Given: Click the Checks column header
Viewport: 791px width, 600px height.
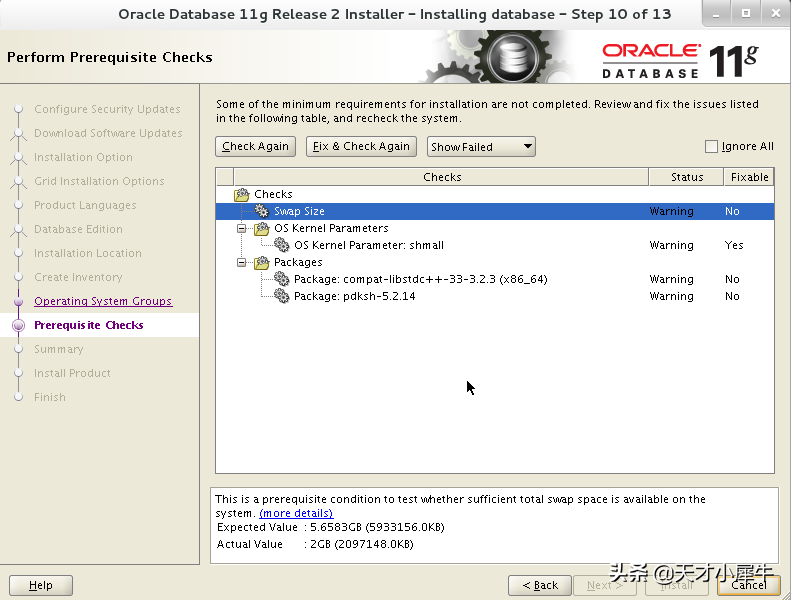Looking at the screenshot, I should click(441, 177).
